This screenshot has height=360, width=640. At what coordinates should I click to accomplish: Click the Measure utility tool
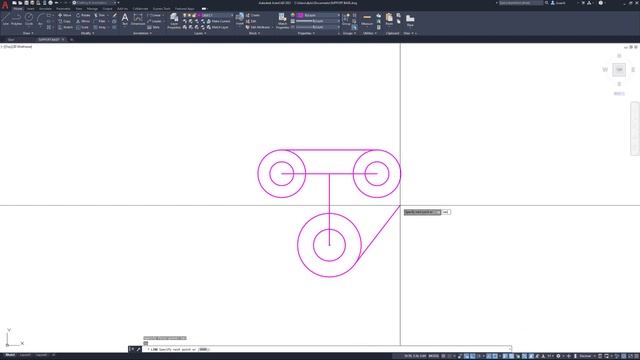click(x=367, y=19)
